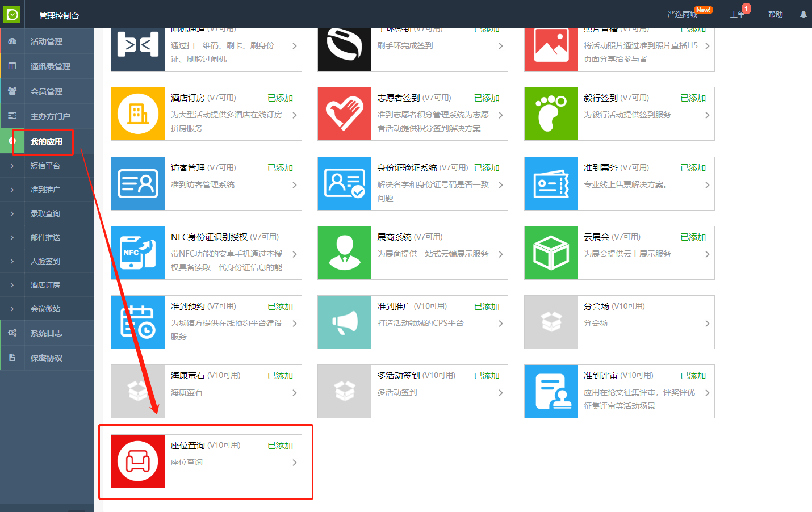Click the 准到预约 card title
This screenshot has height=512, width=812.
click(x=188, y=307)
